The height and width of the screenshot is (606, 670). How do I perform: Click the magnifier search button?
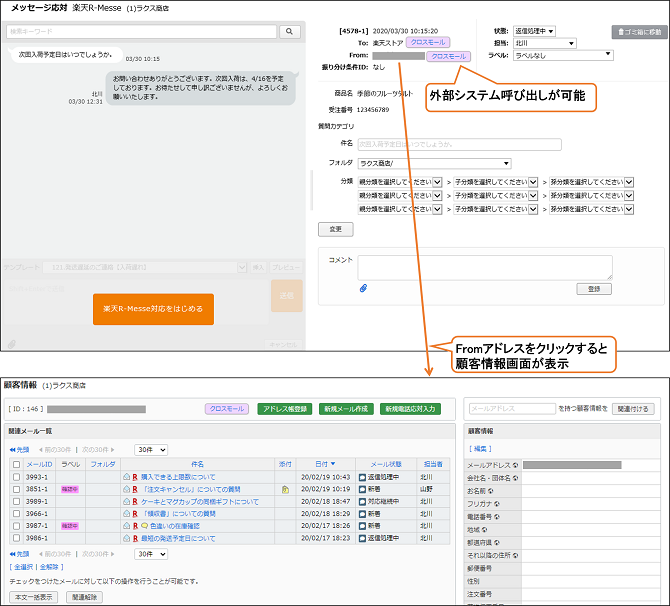click(290, 31)
